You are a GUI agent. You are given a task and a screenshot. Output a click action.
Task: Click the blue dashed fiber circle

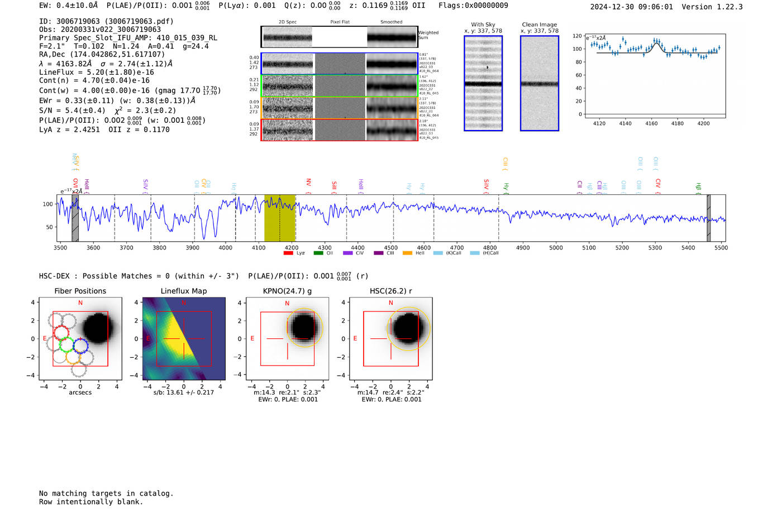pos(80,346)
